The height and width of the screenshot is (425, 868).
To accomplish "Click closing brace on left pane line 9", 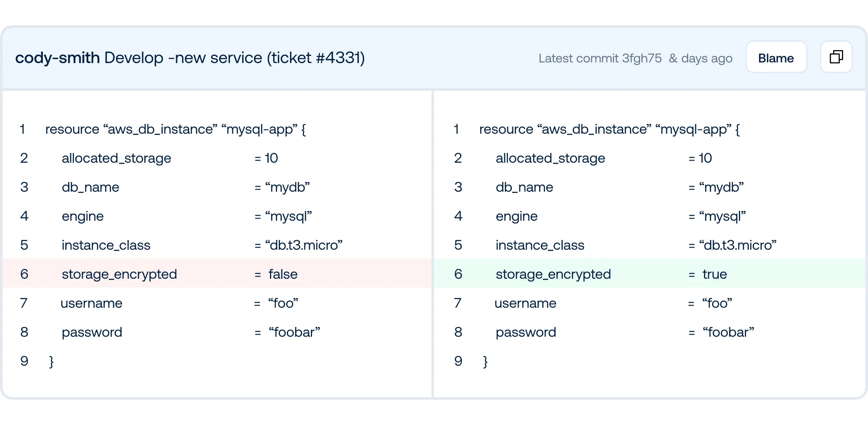I will (x=51, y=362).
